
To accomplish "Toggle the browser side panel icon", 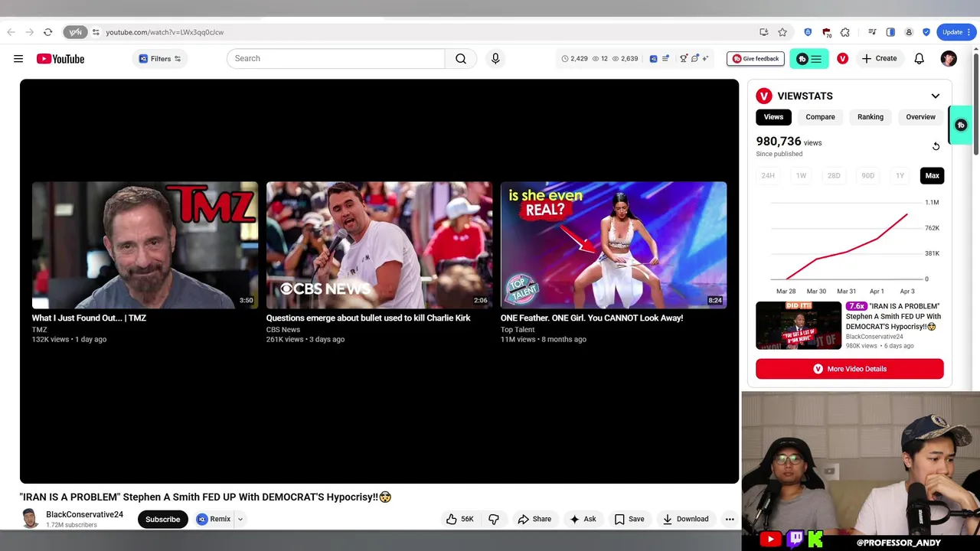I will [890, 32].
